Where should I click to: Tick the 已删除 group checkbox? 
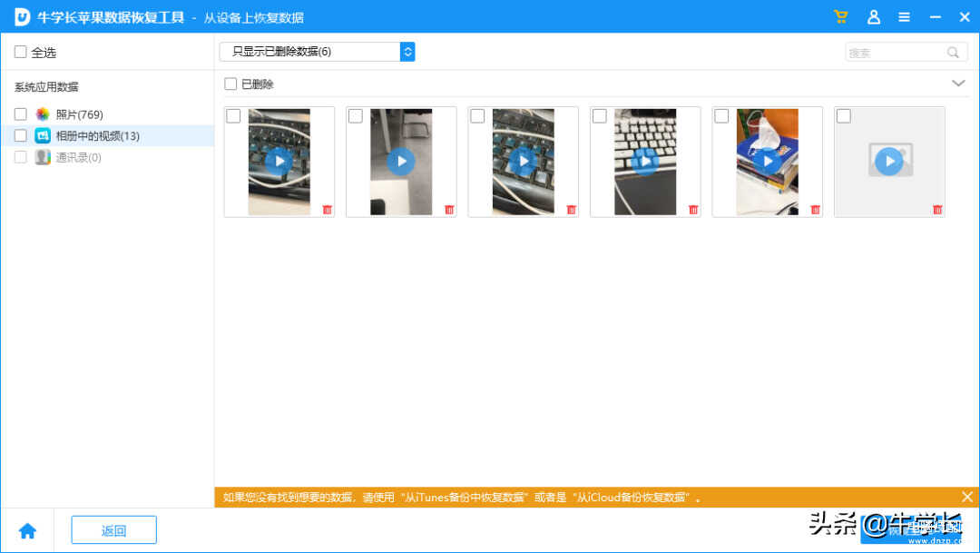(231, 84)
